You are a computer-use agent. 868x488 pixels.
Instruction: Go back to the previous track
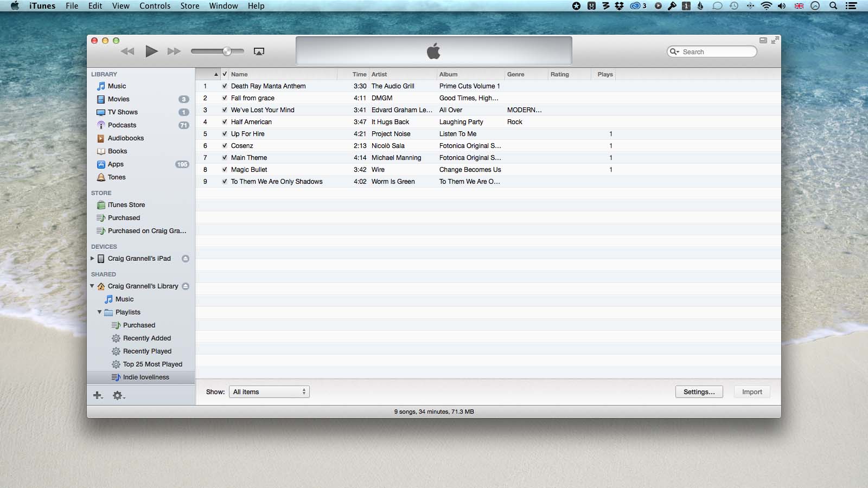click(127, 52)
